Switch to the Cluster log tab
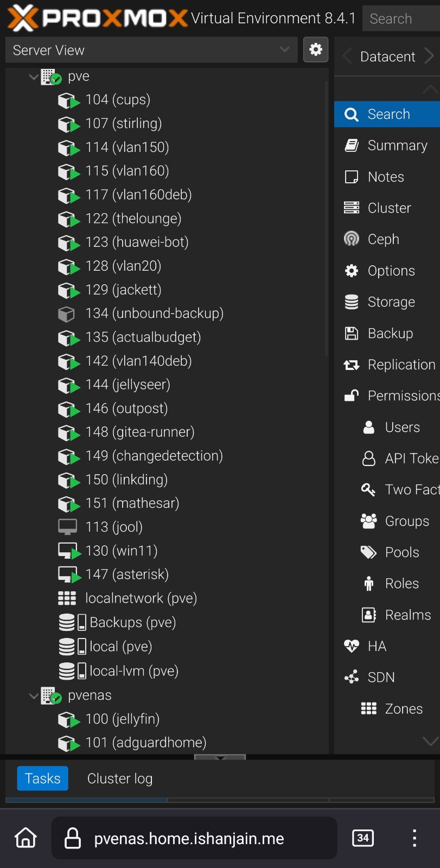The height and width of the screenshot is (868, 440). pos(119,778)
